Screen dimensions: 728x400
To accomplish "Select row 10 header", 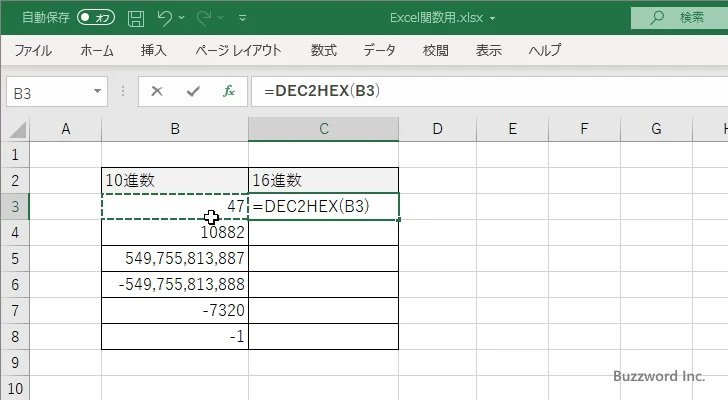I will (15, 388).
